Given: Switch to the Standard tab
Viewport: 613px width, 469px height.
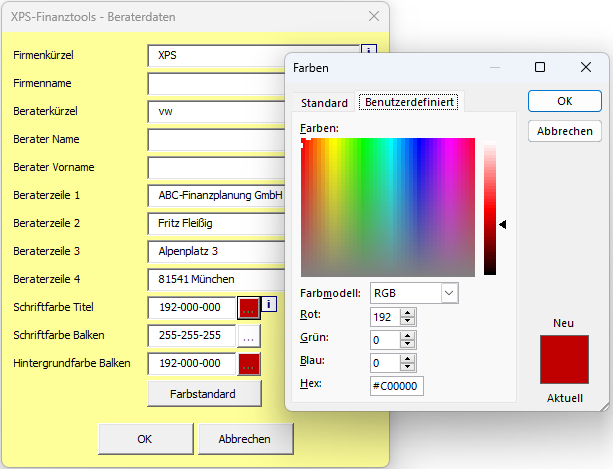Looking at the screenshot, I should pyautogui.click(x=324, y=103).
